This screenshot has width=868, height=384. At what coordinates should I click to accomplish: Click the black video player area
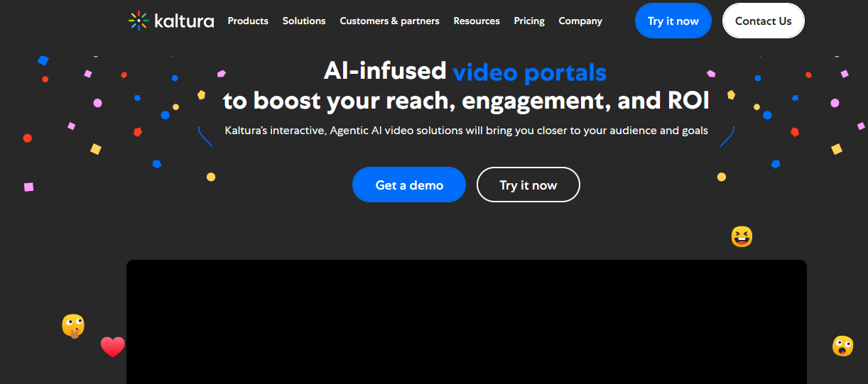467,322
